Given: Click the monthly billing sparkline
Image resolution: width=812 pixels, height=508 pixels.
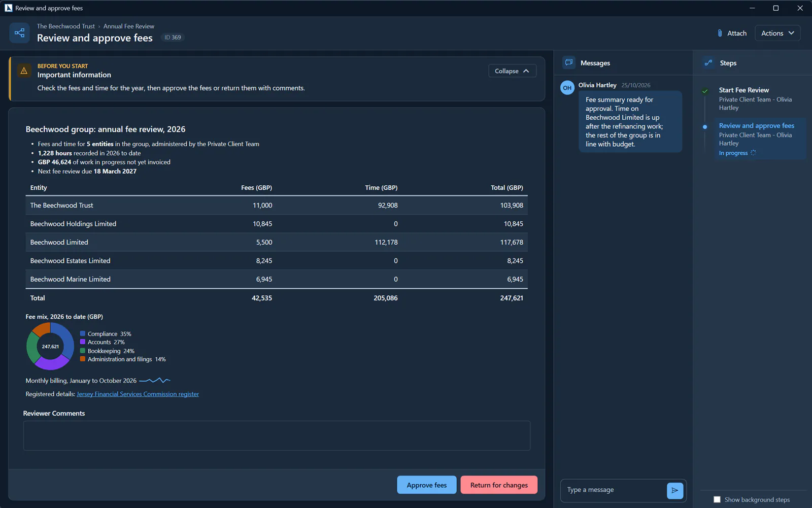Looking at the screenshot, I should click(155, 380).
